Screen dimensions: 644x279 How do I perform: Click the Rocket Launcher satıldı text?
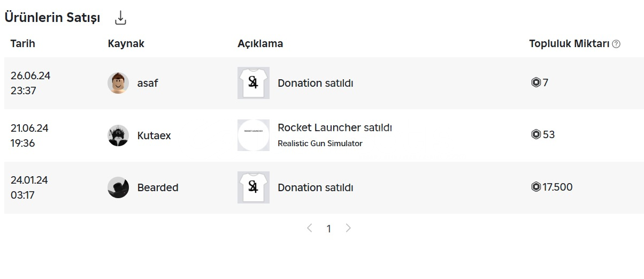click(335, 127)
